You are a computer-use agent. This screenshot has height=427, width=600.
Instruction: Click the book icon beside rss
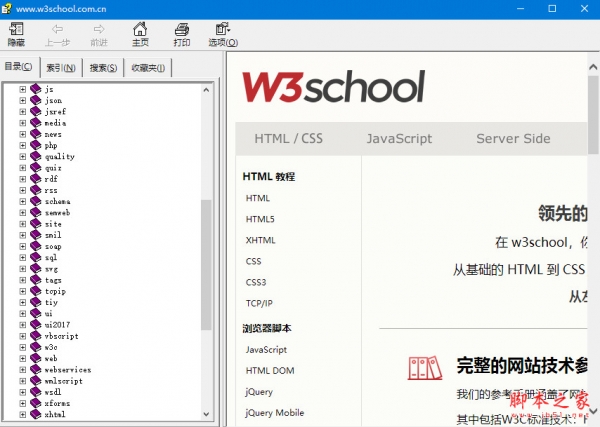36,190
